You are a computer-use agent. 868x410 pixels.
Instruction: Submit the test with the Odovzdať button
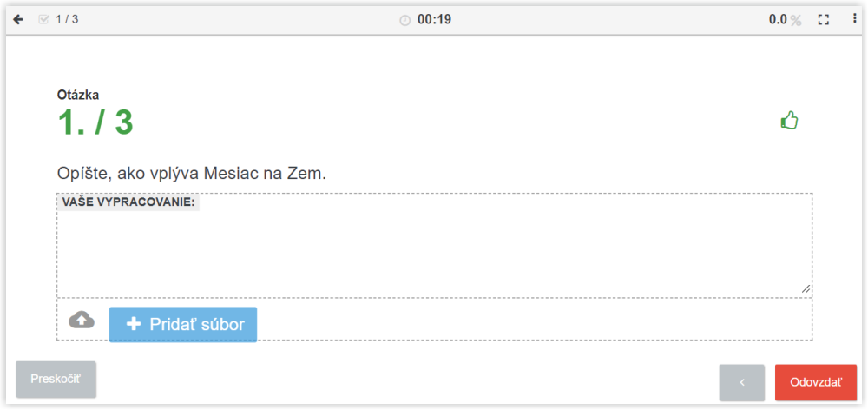815,382
